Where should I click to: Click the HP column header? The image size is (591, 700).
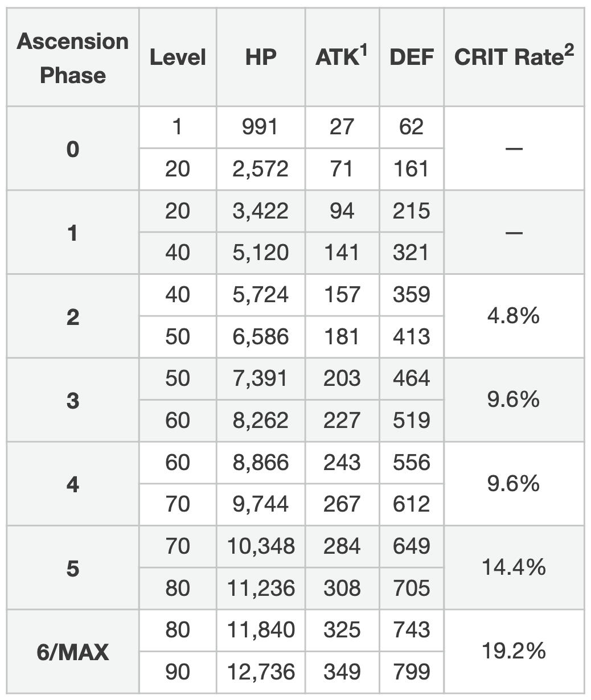pos(261,57)
